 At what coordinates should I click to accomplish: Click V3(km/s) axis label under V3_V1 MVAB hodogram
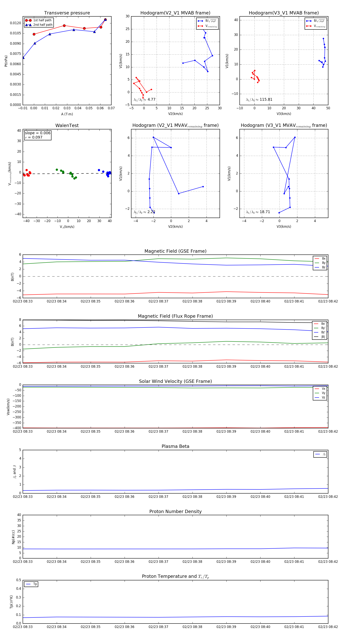284,114
